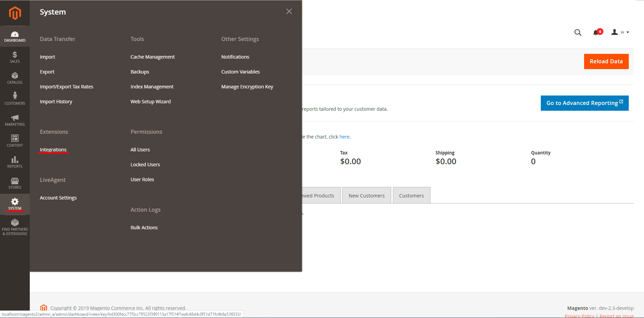Click the 'here' chart link
The height and width of the screenshot is (318, 644).
pos(344,137)
